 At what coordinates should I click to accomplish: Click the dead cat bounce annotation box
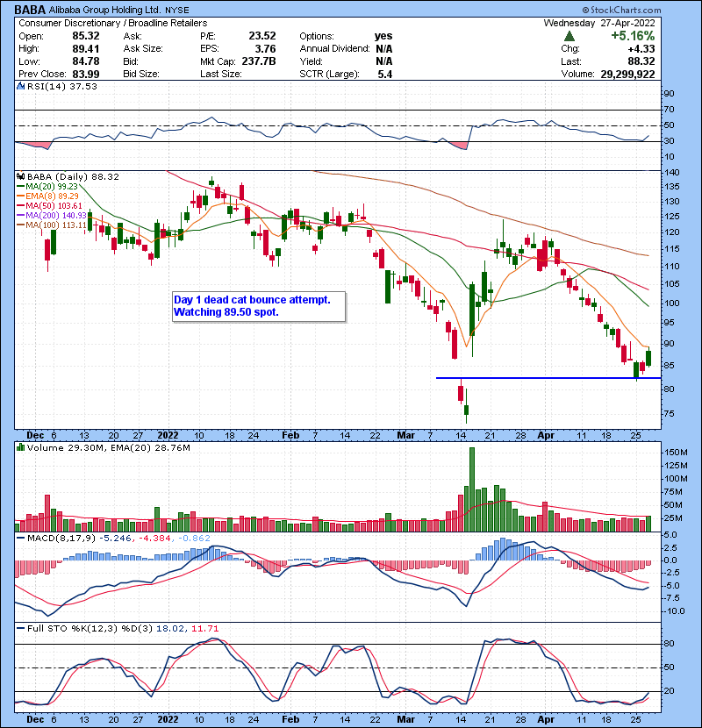click(x=259, y=306)
